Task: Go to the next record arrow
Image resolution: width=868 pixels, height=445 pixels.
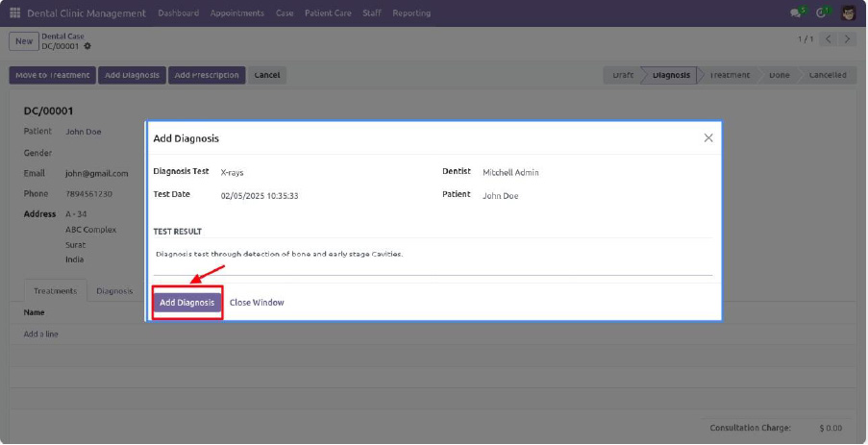Action: [x=847, y=39]
